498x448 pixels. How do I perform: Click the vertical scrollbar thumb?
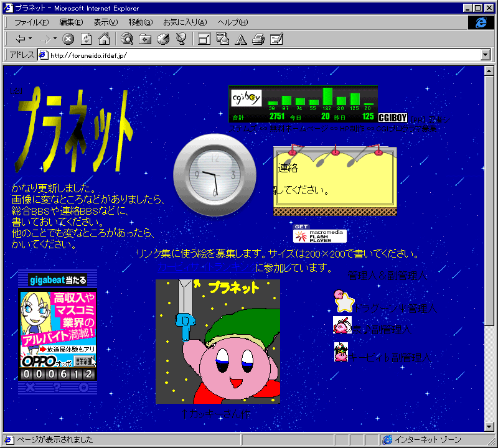tap(489, 201)
